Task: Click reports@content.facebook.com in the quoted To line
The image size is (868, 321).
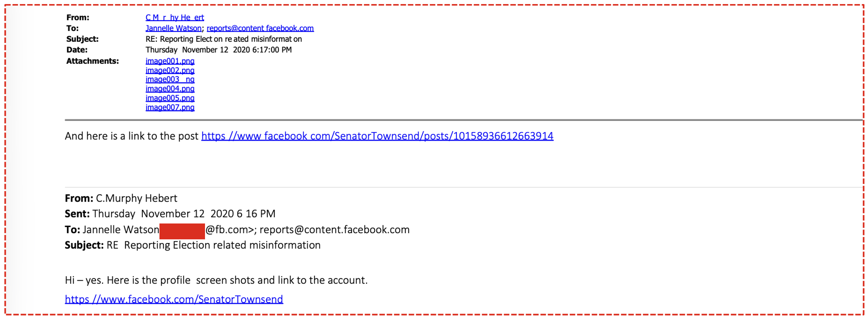Action: 334,230
